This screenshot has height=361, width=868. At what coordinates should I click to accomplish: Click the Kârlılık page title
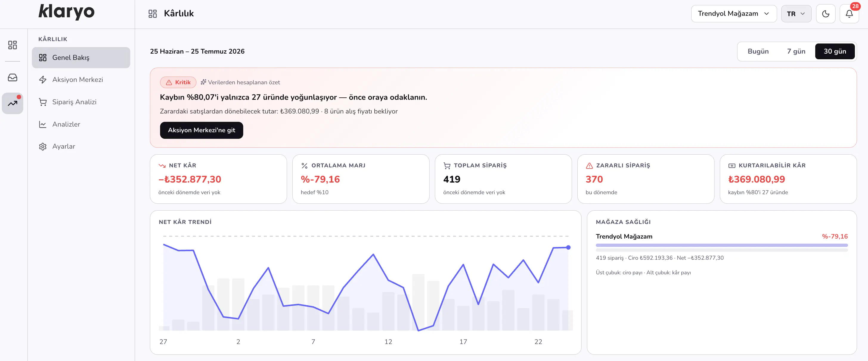click(179, 13)
